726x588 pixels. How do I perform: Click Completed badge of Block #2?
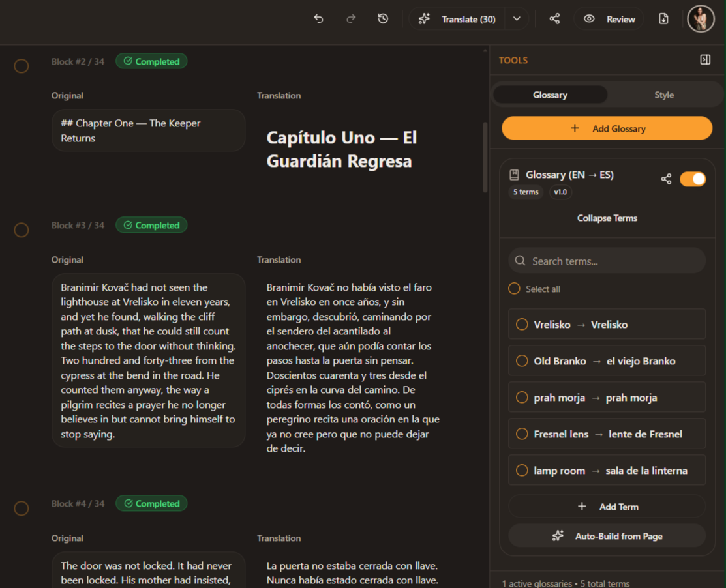(x=151, y=61)
